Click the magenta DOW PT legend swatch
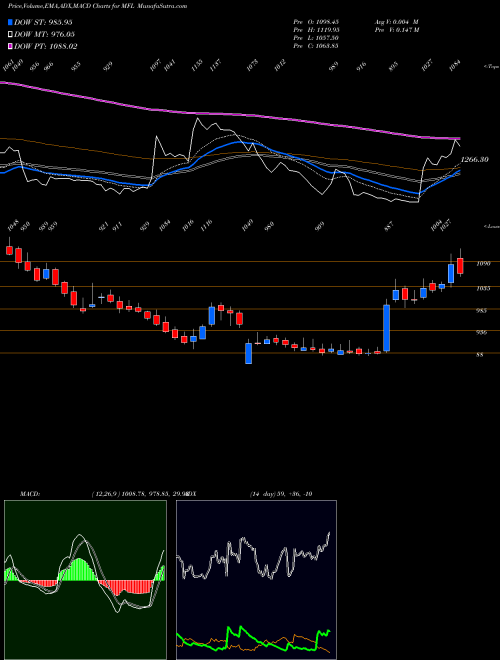The image size is (500, 660). point(10,46)
